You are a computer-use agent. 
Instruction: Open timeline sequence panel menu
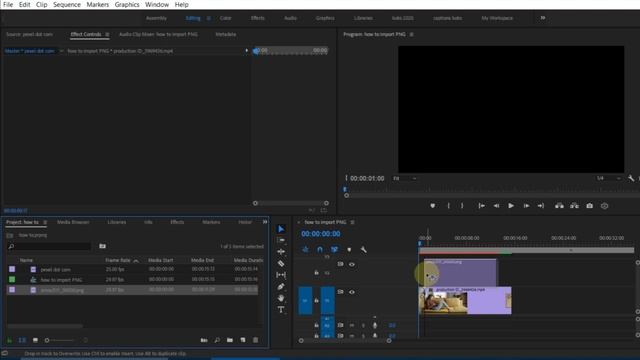(352, 222)
